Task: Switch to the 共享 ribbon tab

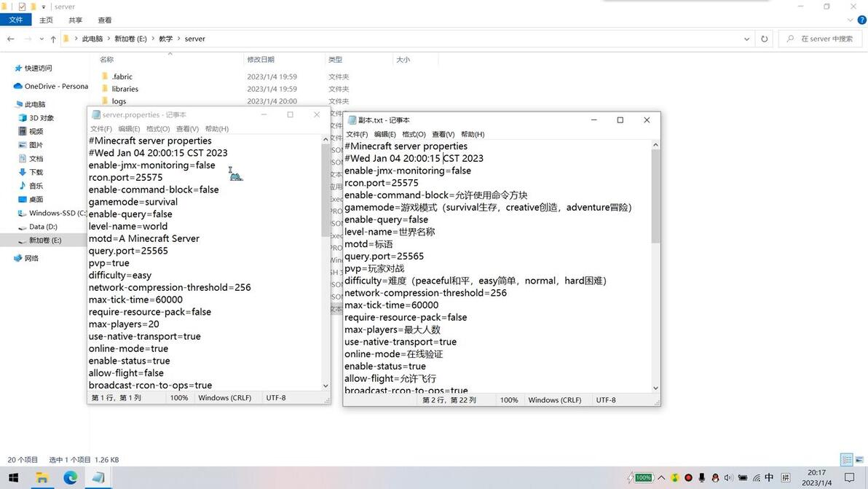Action: click(x=75, y=20)
